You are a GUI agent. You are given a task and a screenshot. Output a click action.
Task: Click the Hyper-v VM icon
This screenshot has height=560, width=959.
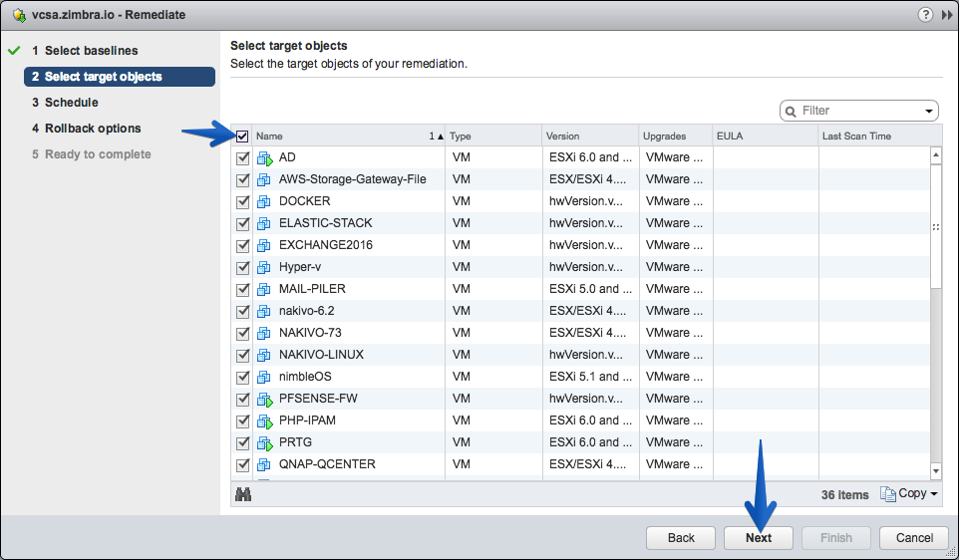[x=263, y=268]
